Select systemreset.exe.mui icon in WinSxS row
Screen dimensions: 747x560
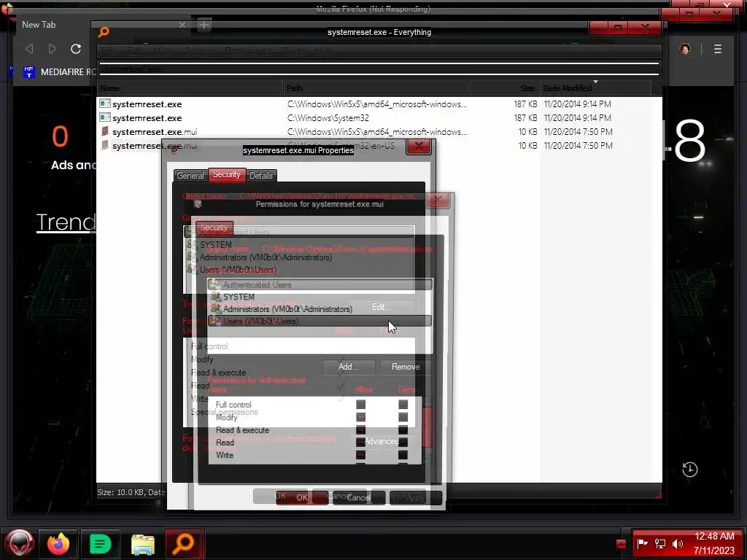pyautogui.click(x=105, y=131)
